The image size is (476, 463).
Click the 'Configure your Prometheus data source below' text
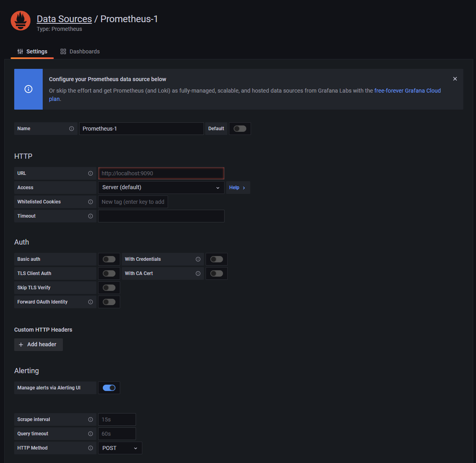(108, 79)
